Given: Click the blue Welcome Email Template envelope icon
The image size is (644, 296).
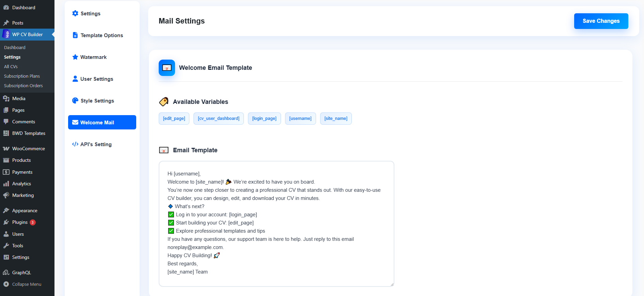Looking at the screenshot, I should [167, 68].
